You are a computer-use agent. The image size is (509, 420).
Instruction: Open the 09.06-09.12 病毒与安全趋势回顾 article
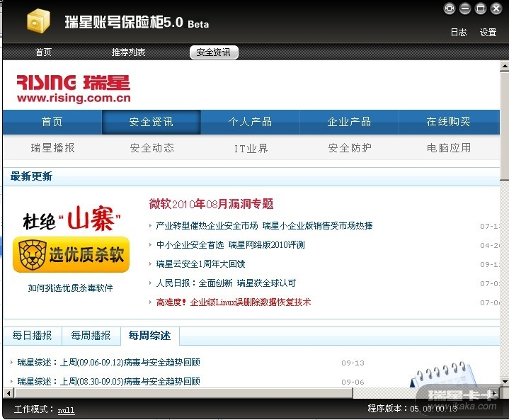click(x=109, y=363)
